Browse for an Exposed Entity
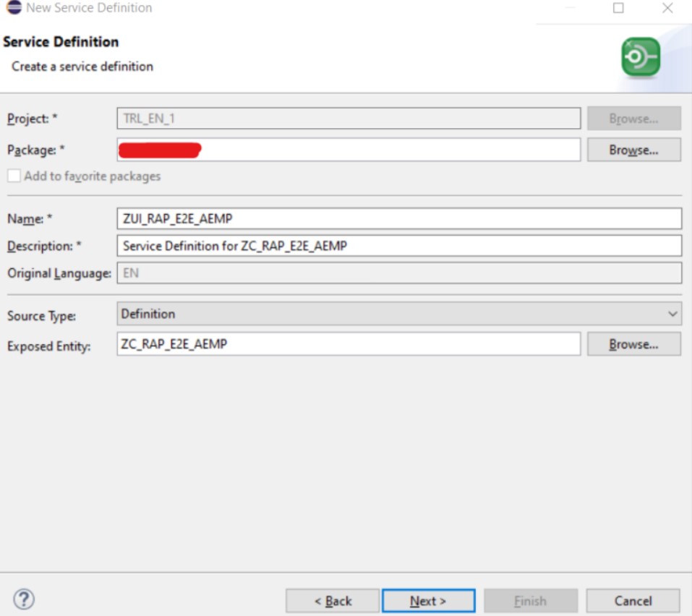The height and width of the screenshot is (616, 692). click(x=633, y=344)
